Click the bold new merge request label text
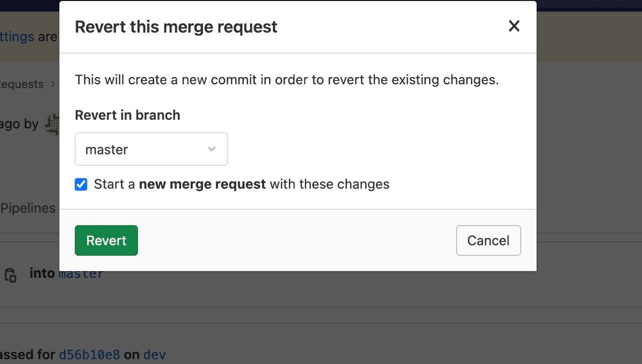This screenshot has width=642, height=364. (202, 184)
